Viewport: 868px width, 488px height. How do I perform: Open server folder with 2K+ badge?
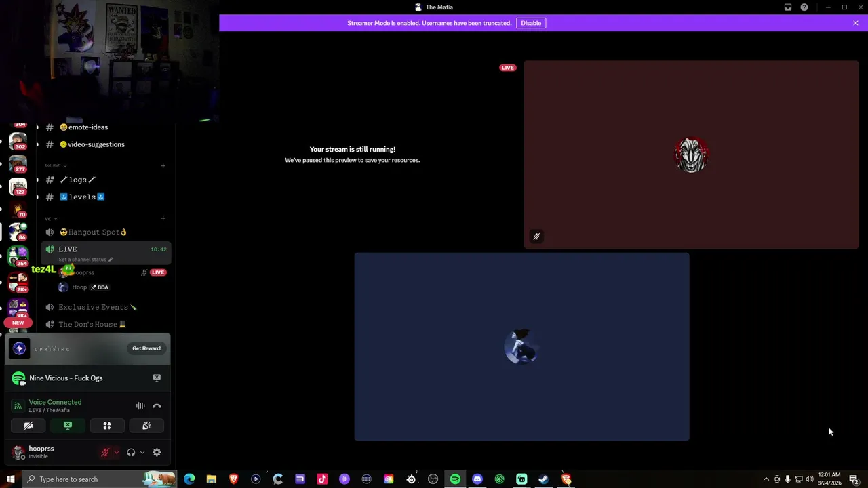tap(18, 281)
